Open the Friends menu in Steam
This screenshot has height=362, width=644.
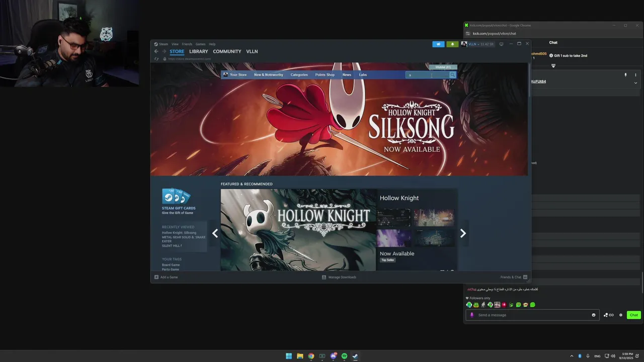click(x=187, y=44)
